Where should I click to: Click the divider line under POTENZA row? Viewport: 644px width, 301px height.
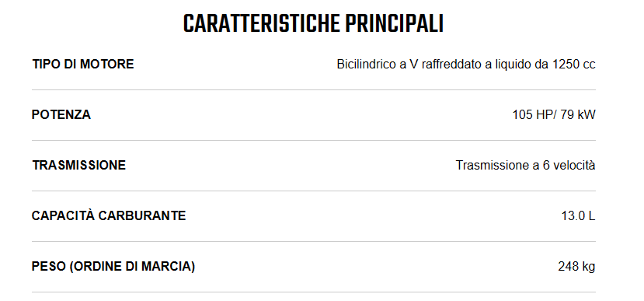(314, 140)
